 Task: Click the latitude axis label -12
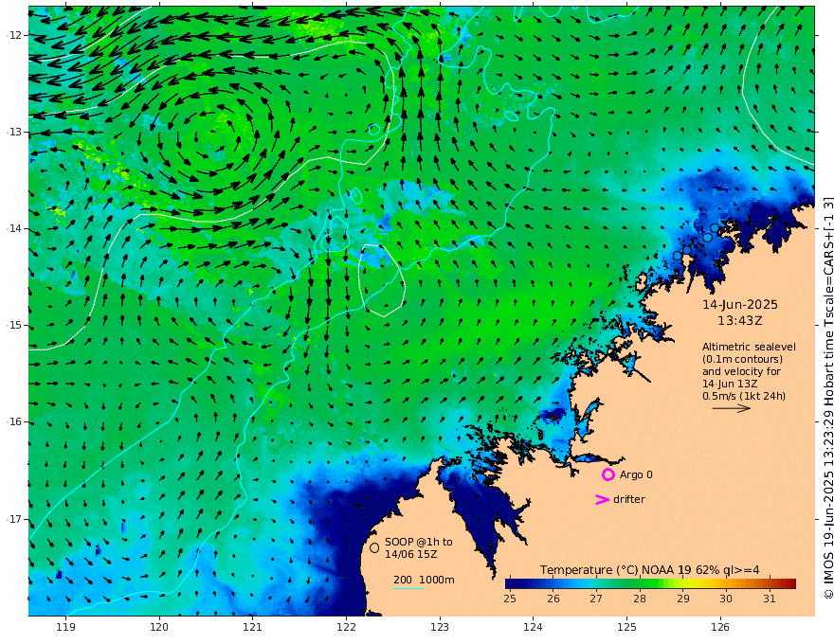coord(14,35)
